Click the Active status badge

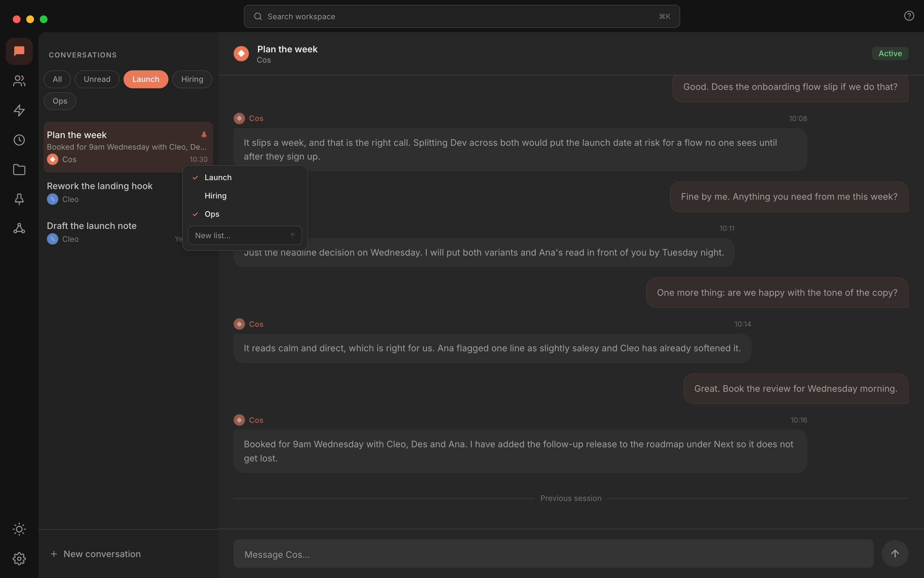[890, 54]
